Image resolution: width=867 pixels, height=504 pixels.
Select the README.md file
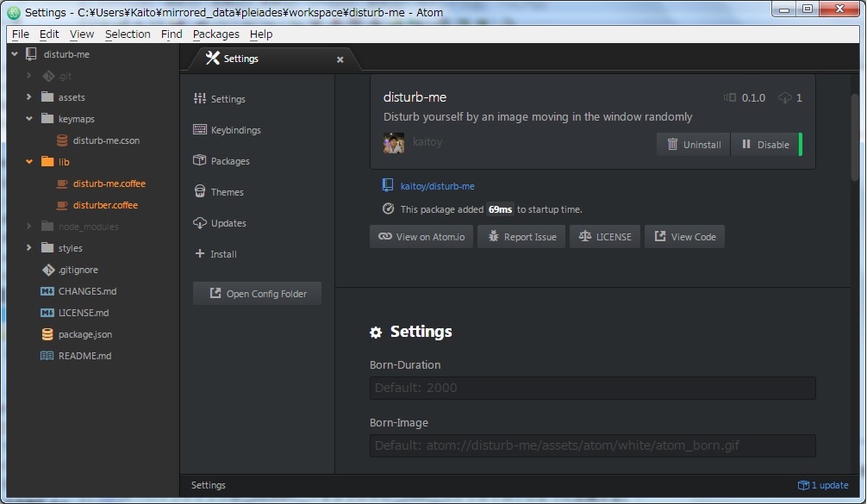84,356
